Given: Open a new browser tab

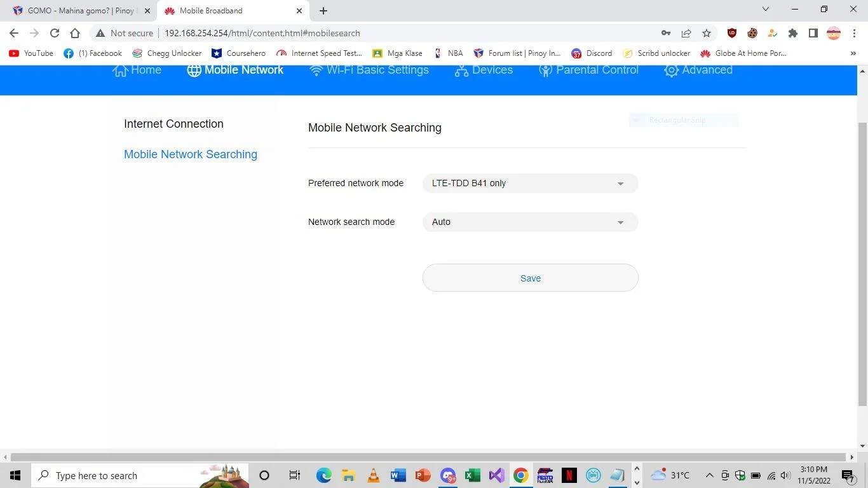Looking at the screenshot, I should click(323, 11).
